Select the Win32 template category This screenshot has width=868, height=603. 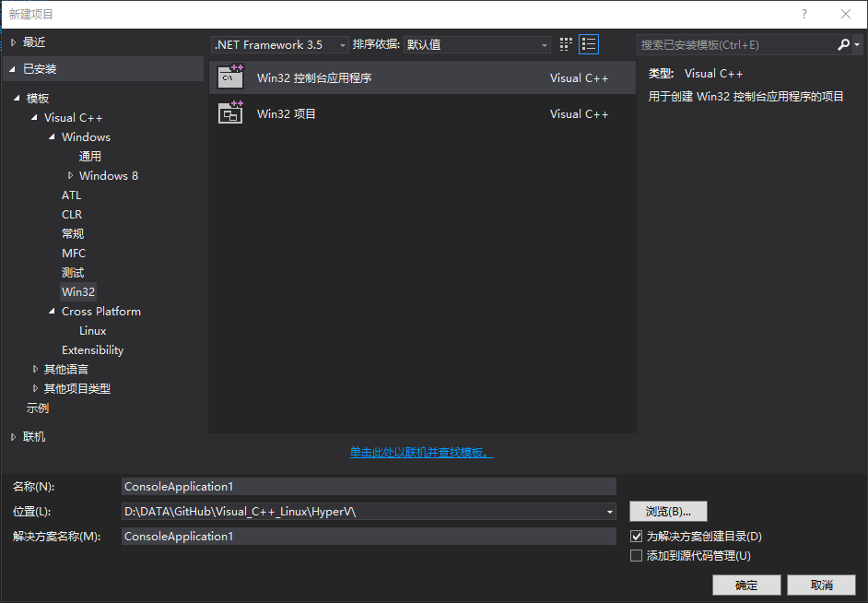coord(78,291)
